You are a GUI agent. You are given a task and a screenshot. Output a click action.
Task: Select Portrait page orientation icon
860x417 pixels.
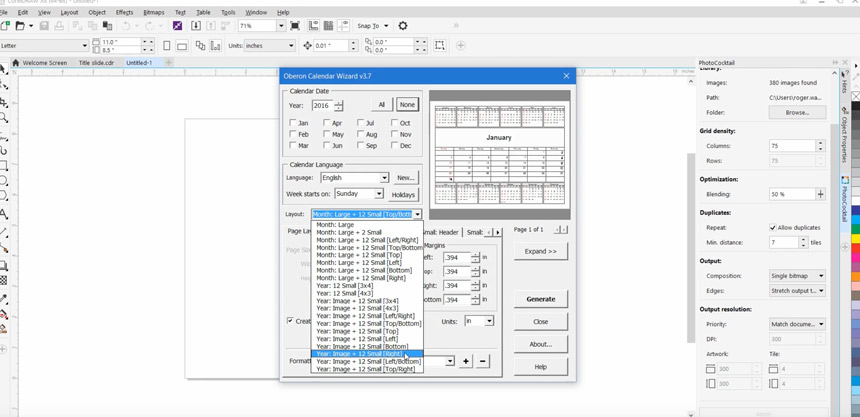pyautogui.click(x=167, y=46)
